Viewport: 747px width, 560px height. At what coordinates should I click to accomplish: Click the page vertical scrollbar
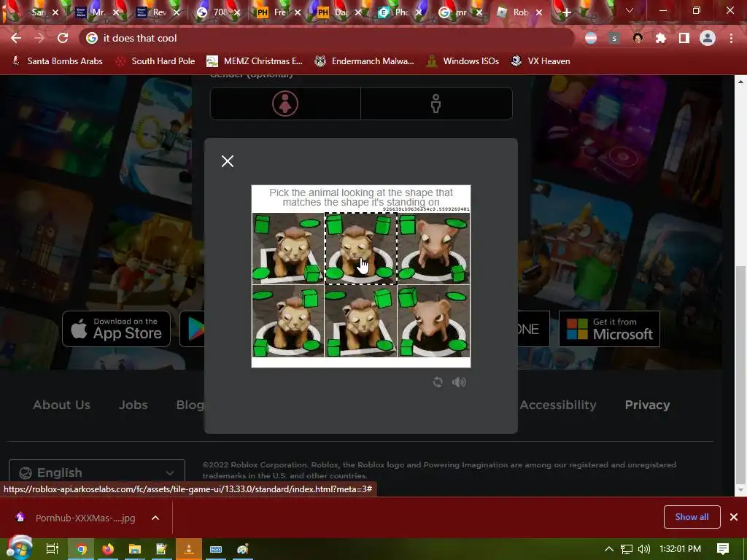pyautogui.click(x=740, y=374)
